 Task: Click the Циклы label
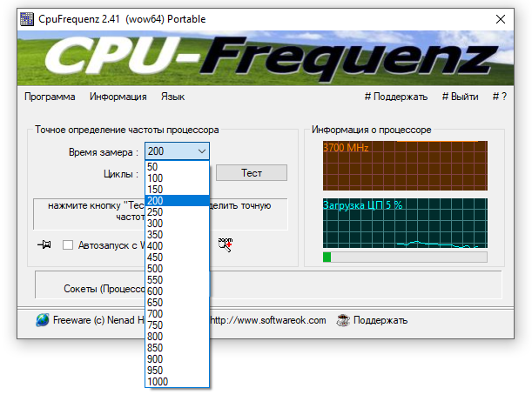(x=121, y=174)
